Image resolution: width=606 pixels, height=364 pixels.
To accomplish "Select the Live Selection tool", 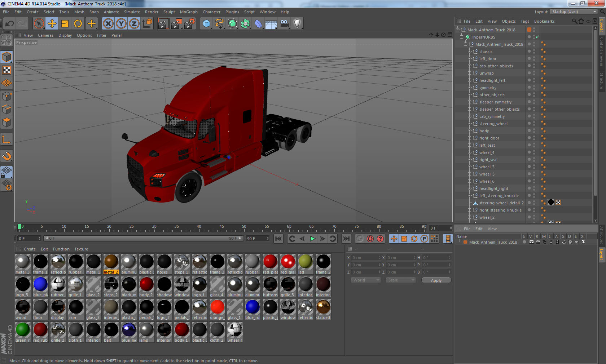I will coord(39,24).
